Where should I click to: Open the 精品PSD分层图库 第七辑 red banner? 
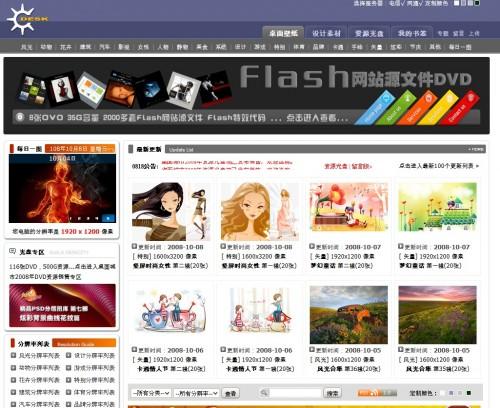pyautogui.click(x=62, y=305)
